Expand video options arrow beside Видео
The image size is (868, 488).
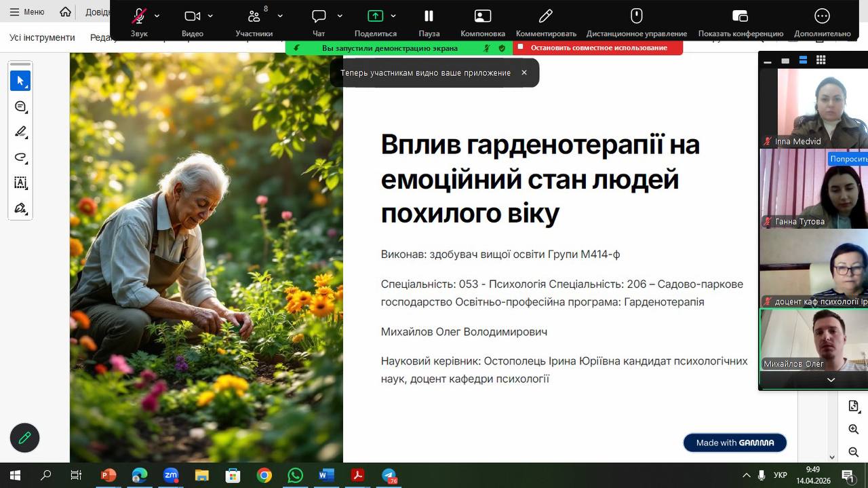point(210,16)
